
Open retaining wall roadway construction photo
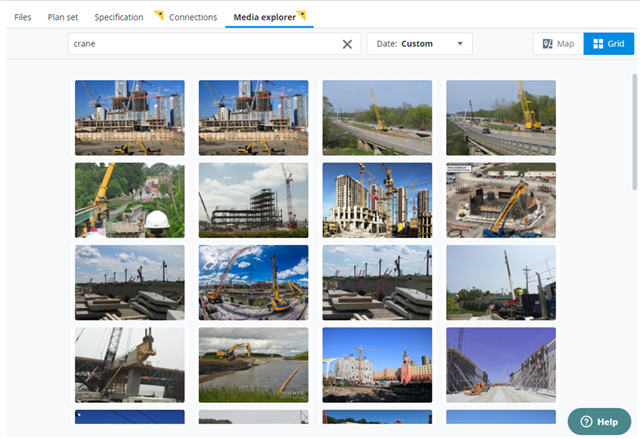pyautogui.click(x=501, y=365)
